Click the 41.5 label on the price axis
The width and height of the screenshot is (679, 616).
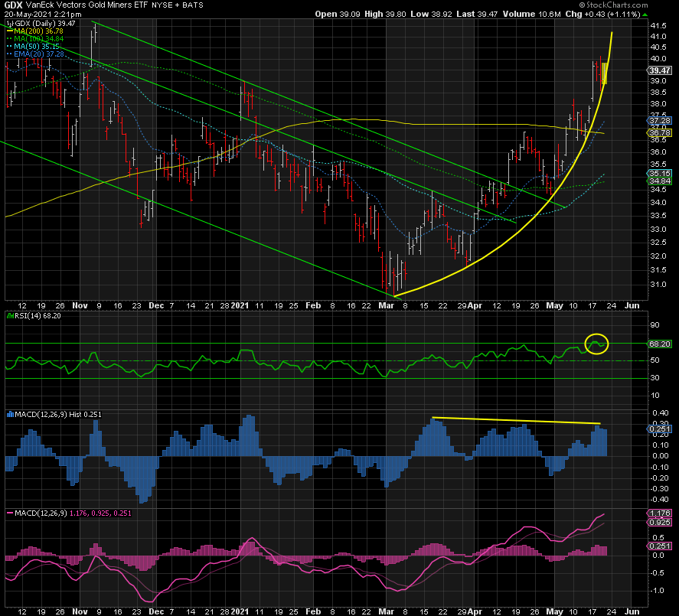(x=658, y=25)
